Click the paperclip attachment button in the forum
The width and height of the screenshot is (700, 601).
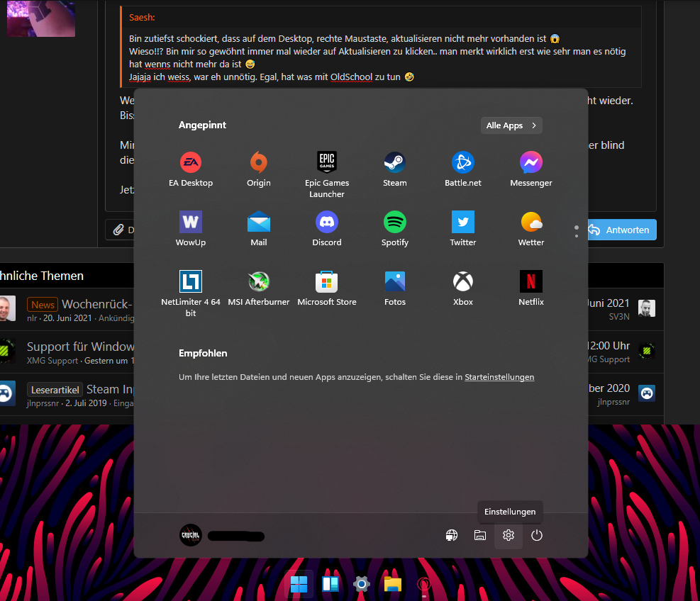click(x=120, y=230)
